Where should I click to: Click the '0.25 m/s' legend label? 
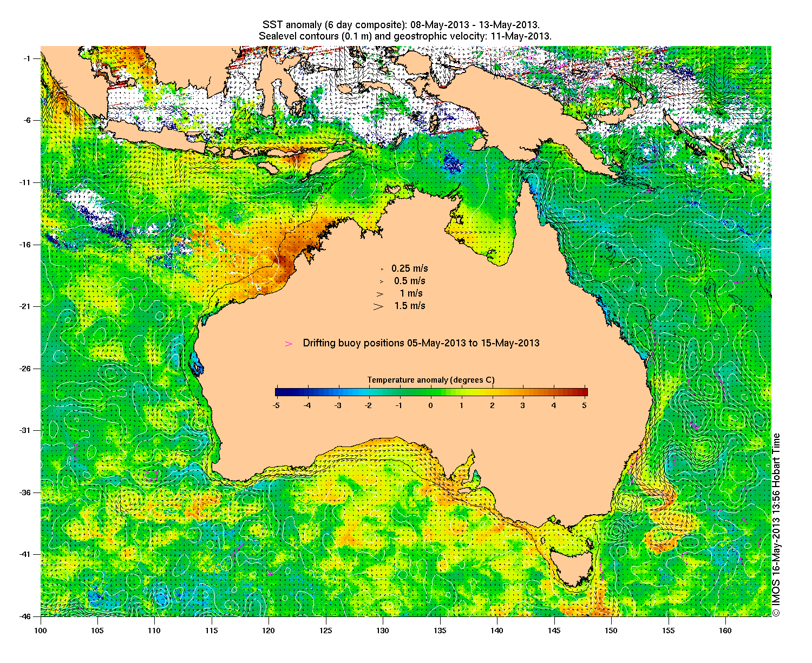point(410,268)
